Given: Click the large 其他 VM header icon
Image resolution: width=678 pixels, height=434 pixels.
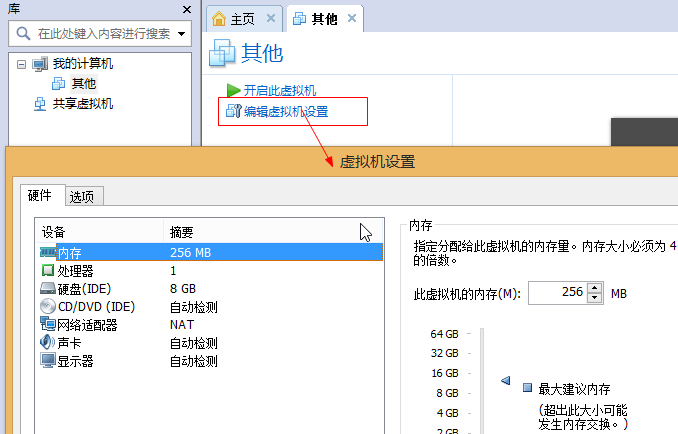Looking at the screenshot, I should click(x=222, y=53).
